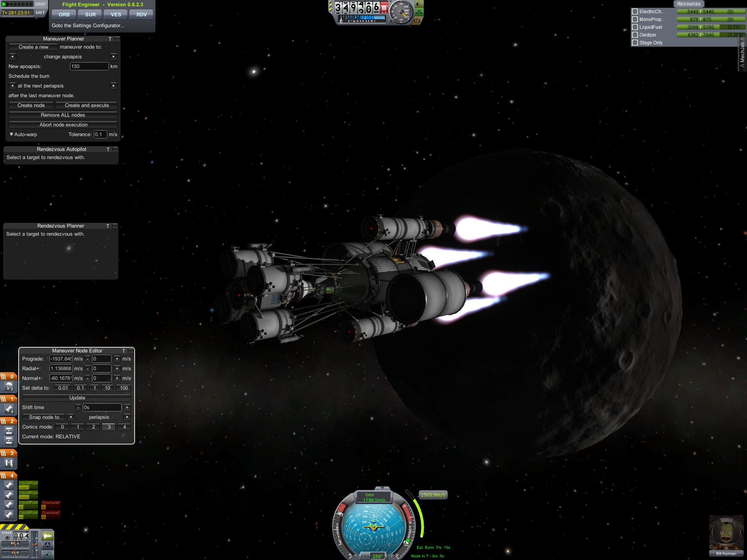Screen dimensions: 747x560
Task: Select next snap target right arrow
Action: [127, 417]
